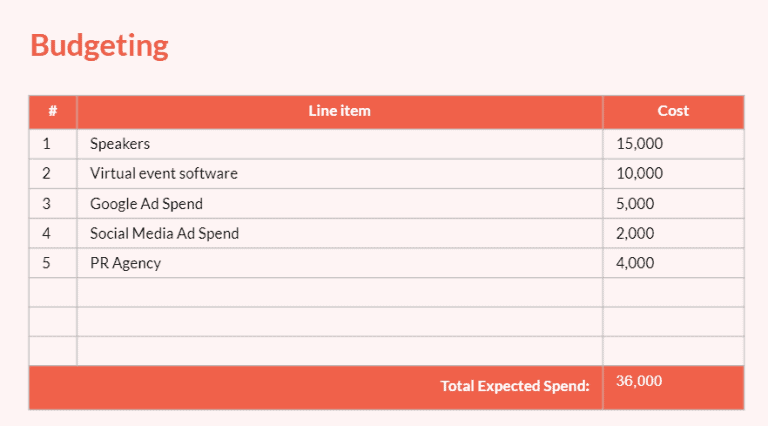Select the Cost column header
This screenshot has width=768, height=426.
tap(673, 111)
